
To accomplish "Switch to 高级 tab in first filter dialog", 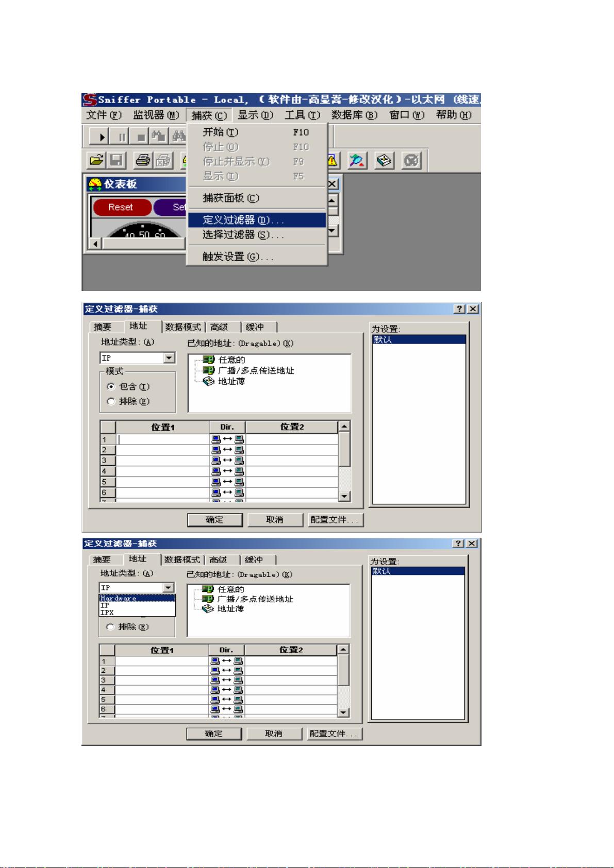I will 219,327.
